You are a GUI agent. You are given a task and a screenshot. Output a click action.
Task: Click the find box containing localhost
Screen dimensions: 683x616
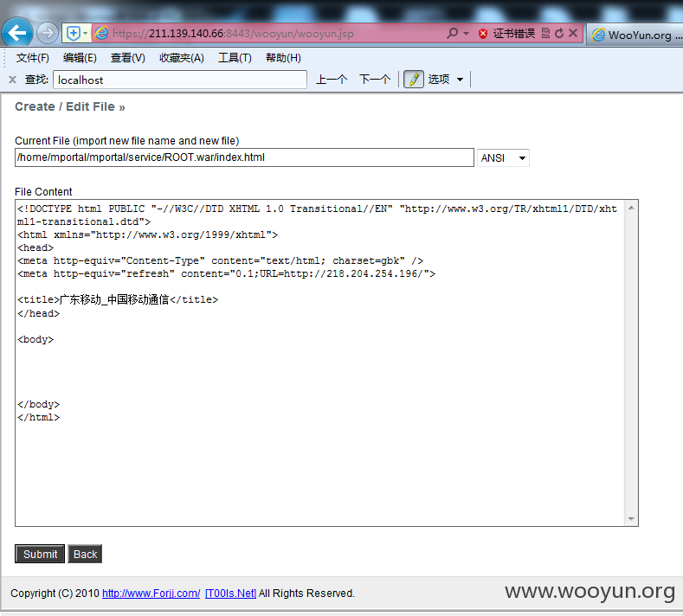[180, 80]
